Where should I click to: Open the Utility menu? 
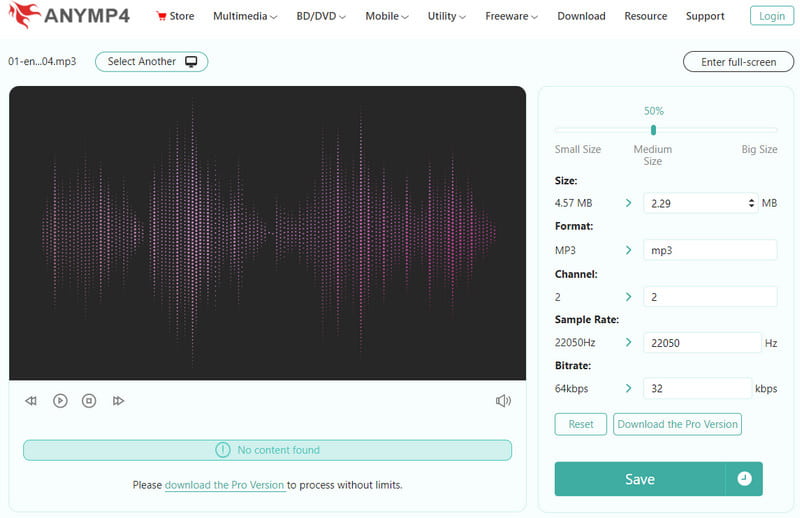coord(446,16)
